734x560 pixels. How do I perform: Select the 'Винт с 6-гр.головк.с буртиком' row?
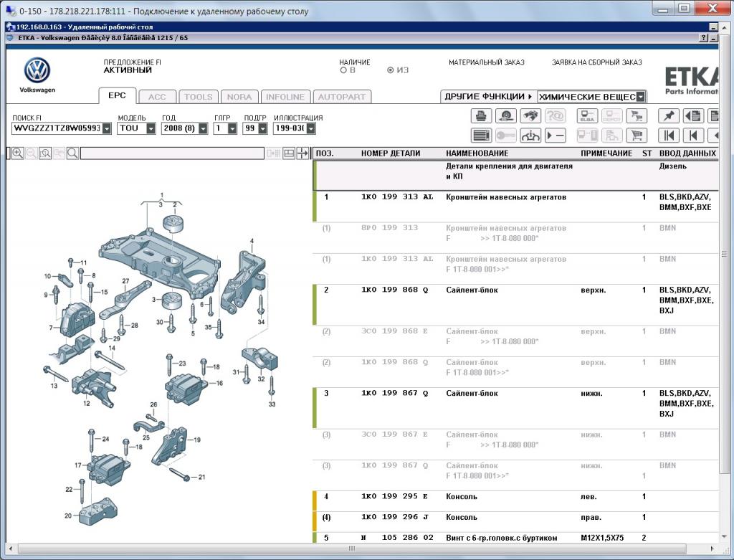click(515, 538)
